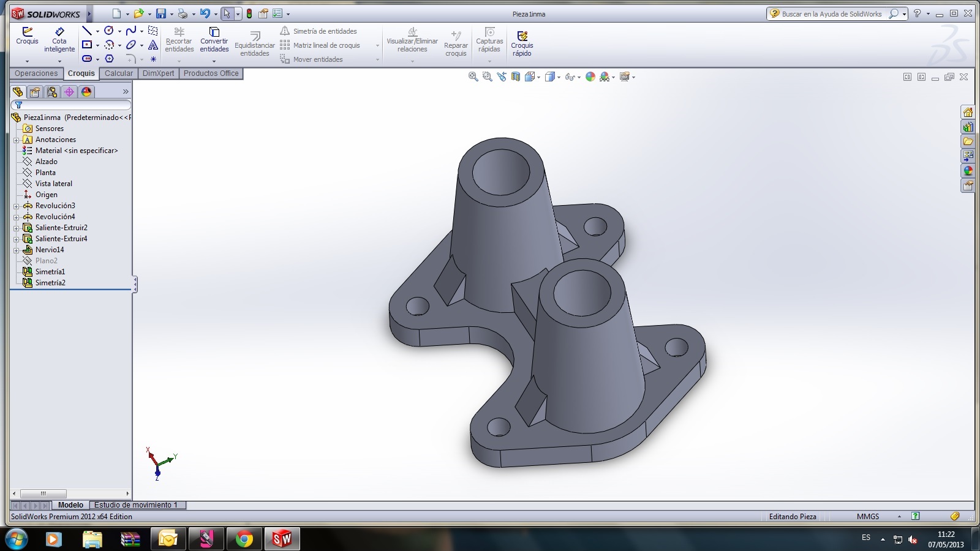Click in the SolidWorks help search field

point(832,13)
